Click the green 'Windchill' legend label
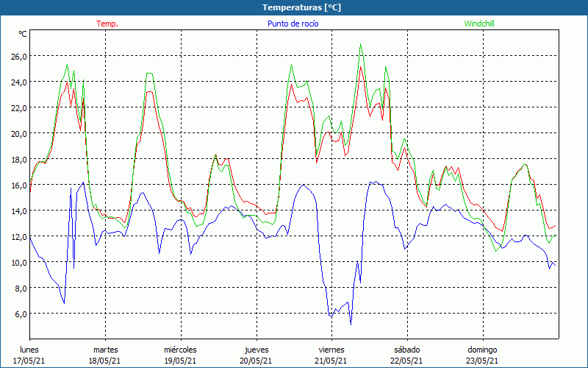 point(479,24)
